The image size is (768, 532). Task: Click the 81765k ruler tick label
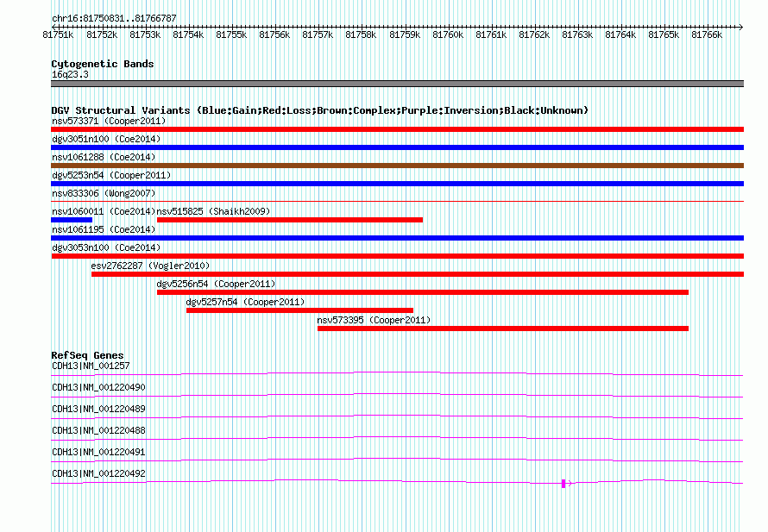[x=664, y=34]
